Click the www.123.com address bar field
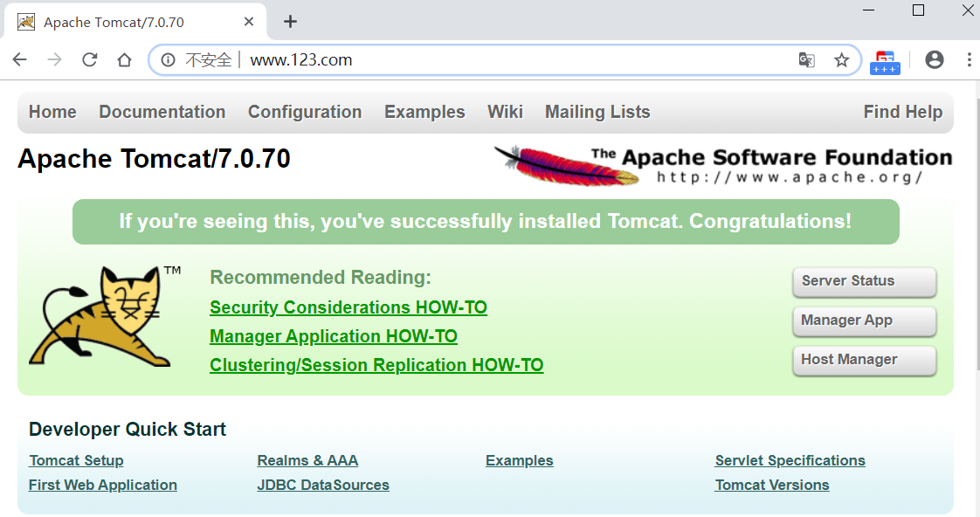The image size is (980, 517). (x=505, y=60)
